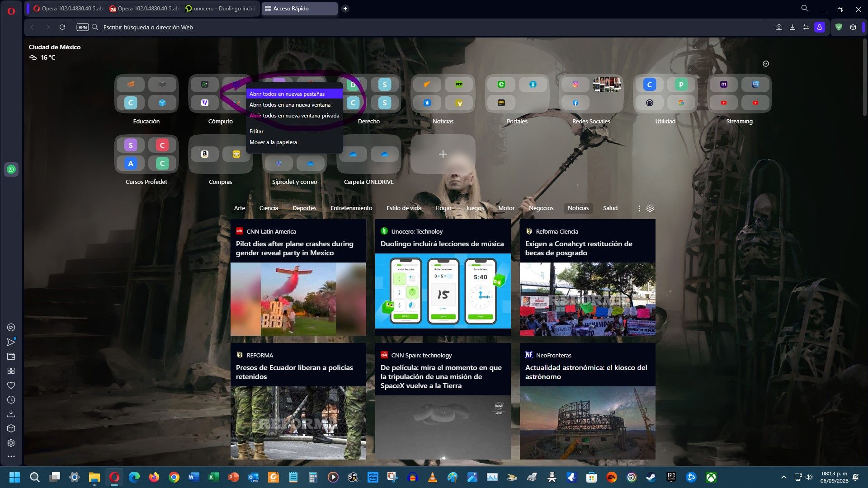868x488 pixels.
Task: Select the Arte news category
Action: pos(240,208)
